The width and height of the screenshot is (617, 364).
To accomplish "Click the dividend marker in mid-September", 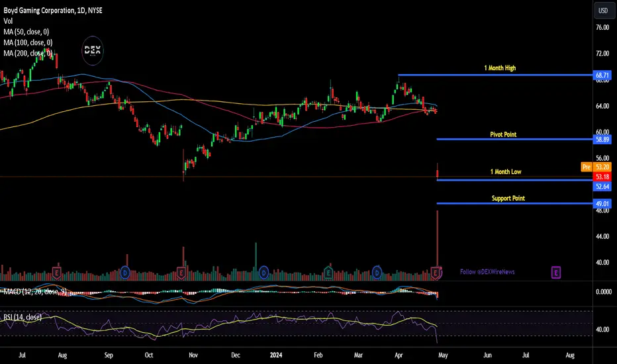I will (125, 272).
